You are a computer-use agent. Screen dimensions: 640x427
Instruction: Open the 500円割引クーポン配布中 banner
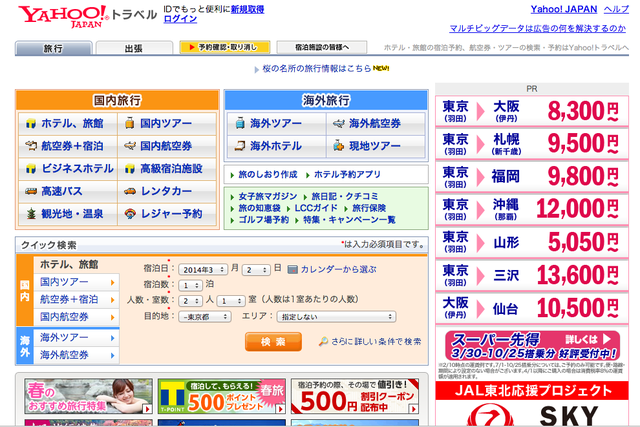pos(355,396)
